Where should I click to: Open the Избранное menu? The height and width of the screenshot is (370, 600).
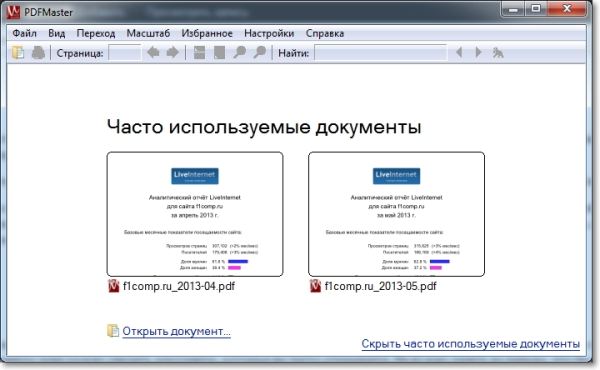(207, 33)
